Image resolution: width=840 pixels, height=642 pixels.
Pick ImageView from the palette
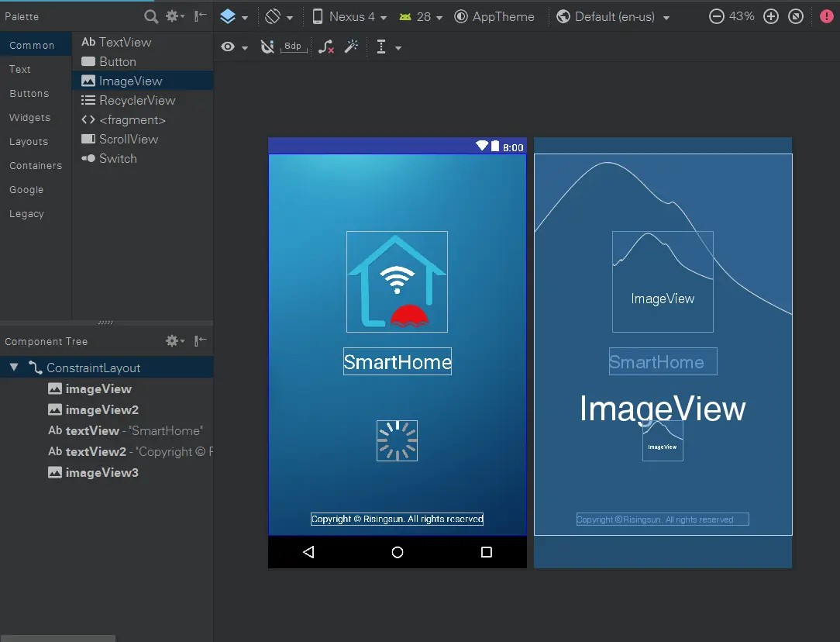click(143, 81)
